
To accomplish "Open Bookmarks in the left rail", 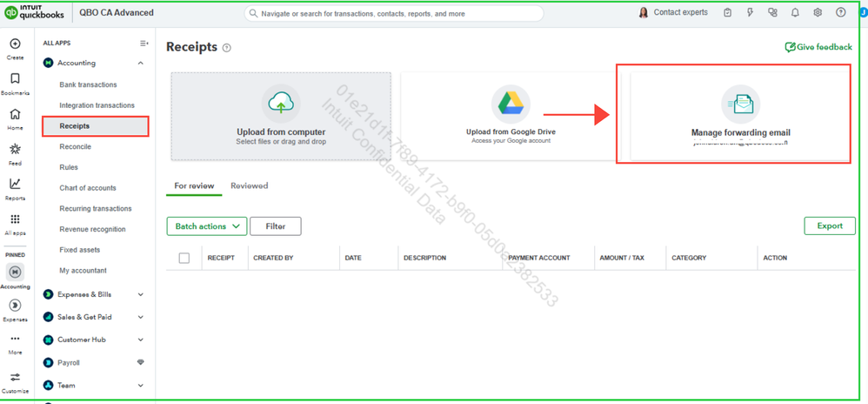I will pos(15,78).
